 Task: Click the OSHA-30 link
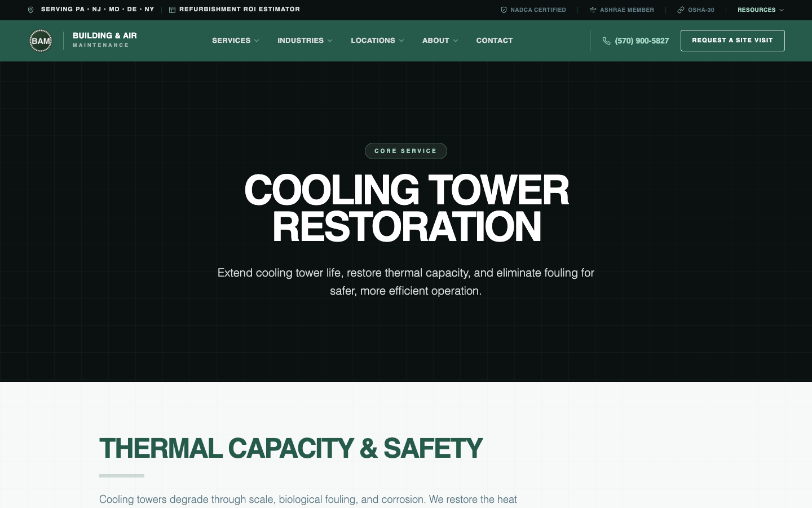700,10
